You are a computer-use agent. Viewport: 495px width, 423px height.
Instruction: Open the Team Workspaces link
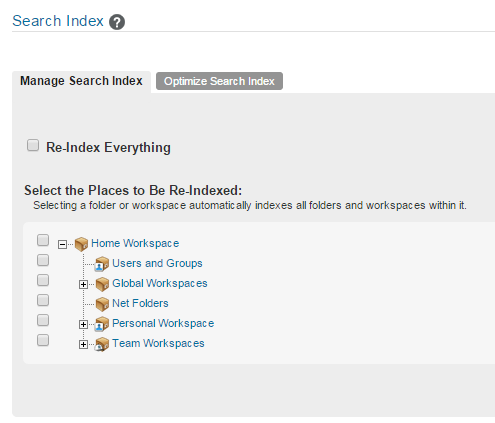click(x=158, y=343)
